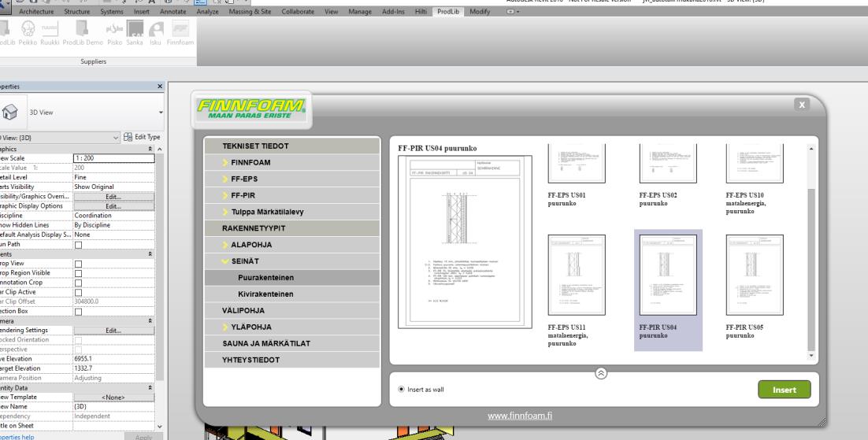Open the Peikko supplier icon
This screenshot has height=440, width=868.
28,32
